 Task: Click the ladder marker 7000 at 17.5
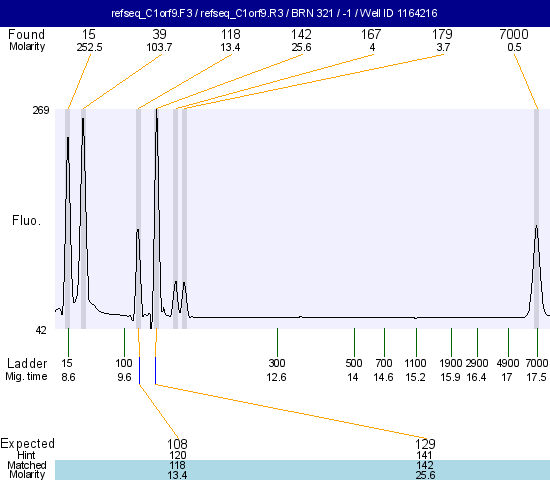pyautogui.click(x=537, y=370)
